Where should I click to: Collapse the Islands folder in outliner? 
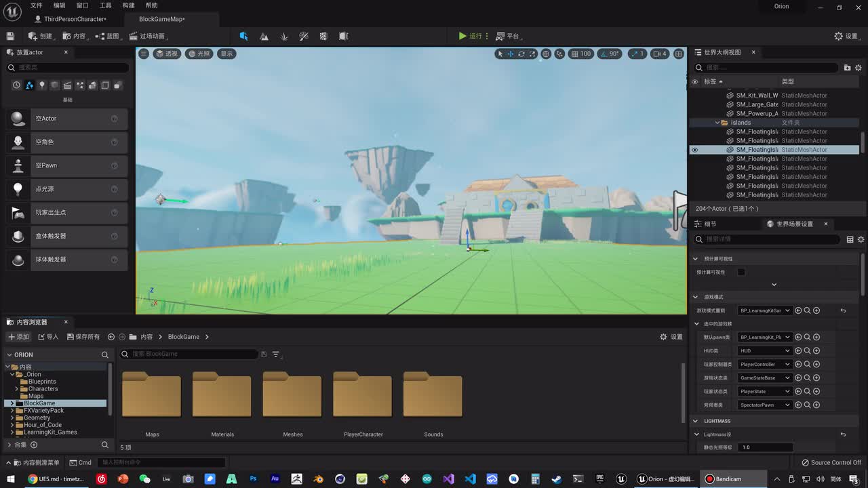(x=717, y=123)
